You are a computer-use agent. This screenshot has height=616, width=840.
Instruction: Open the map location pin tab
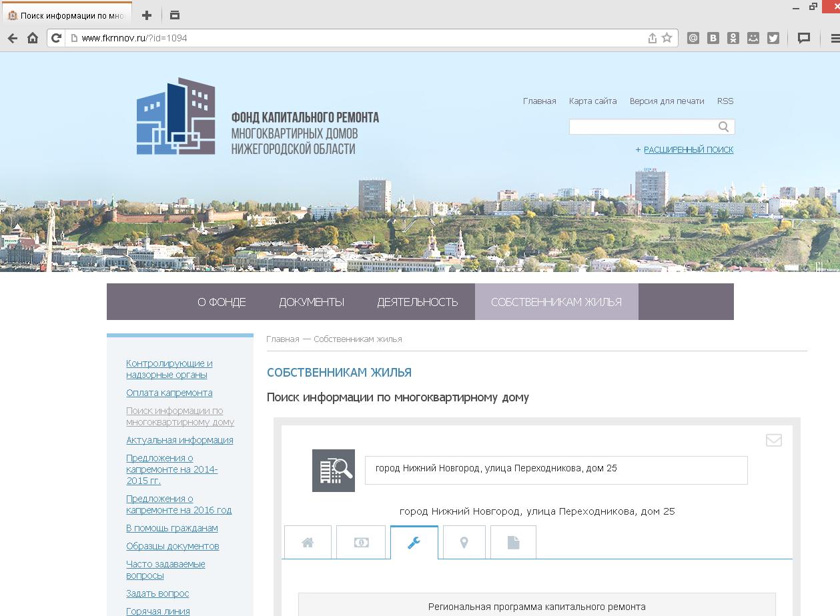tap(464, 542)
